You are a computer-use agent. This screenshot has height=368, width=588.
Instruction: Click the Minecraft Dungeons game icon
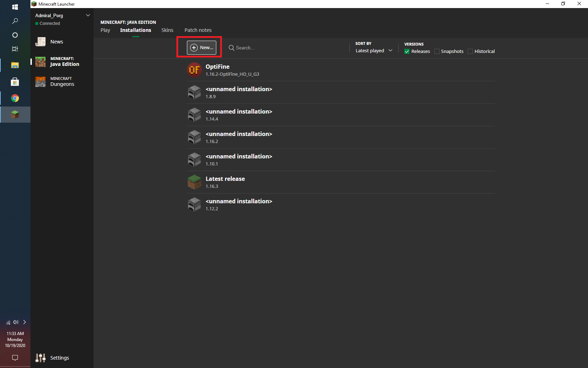pyautogui.click(x=40, y=82)
